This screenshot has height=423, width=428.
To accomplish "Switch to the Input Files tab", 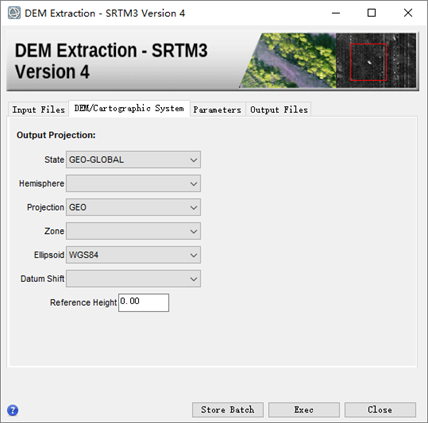I will click(38, 110).
